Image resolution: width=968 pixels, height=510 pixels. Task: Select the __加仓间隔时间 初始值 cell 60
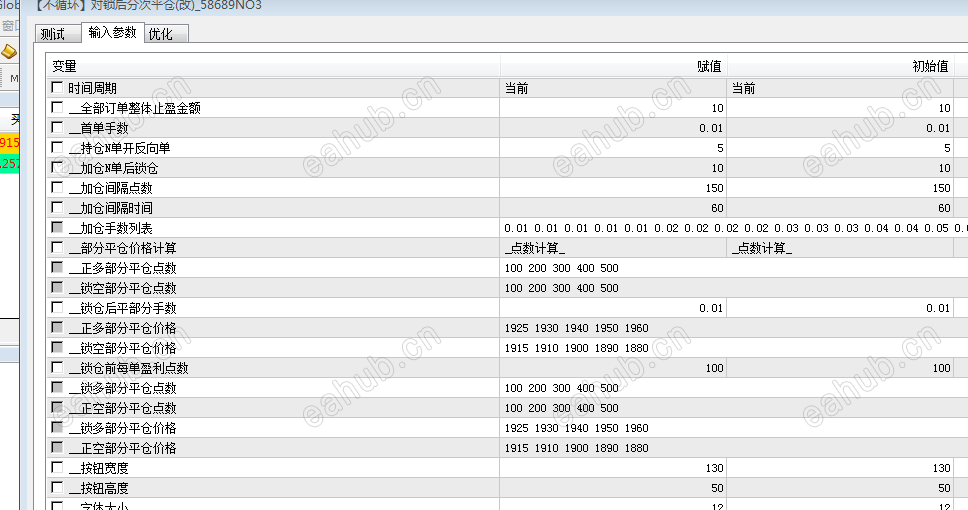click(840, 208)
